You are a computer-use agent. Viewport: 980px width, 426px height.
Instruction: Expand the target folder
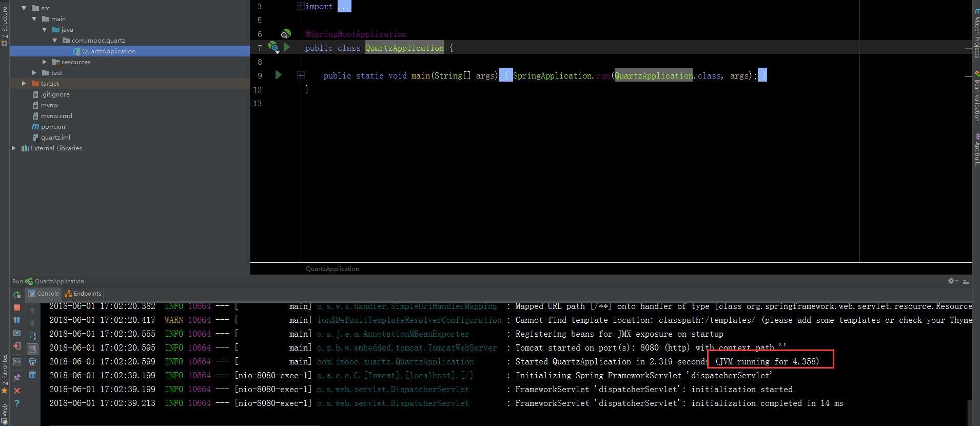click(x=24, y=84)
